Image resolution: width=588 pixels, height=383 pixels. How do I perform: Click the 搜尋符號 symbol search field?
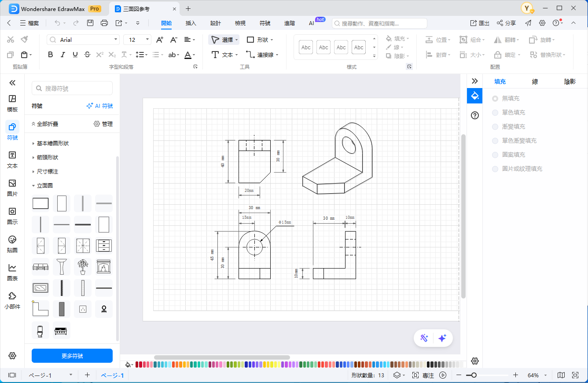[72, 88]
